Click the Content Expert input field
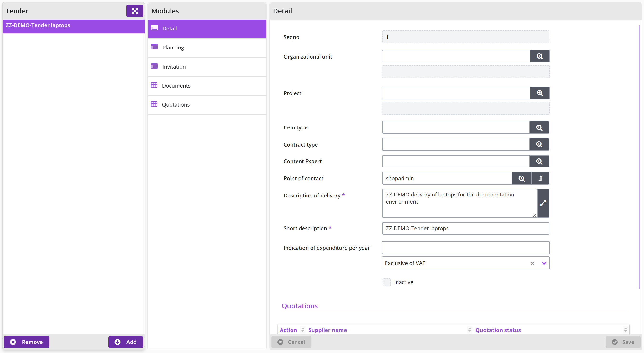 click(456, 161)
